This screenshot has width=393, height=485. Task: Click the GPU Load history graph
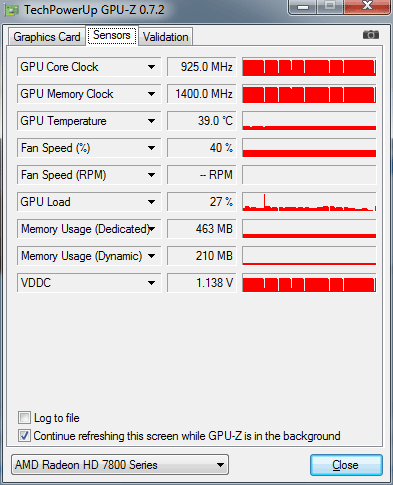(309, 202)
